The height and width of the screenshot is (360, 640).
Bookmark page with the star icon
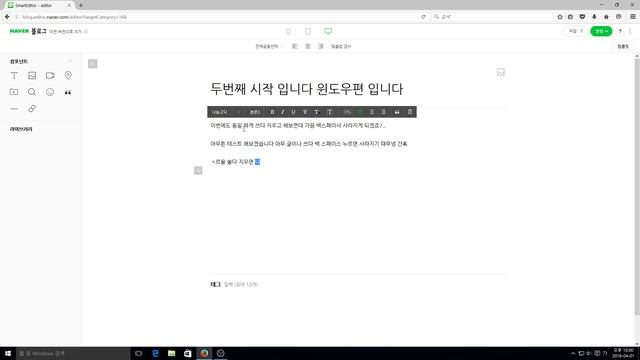560,17
